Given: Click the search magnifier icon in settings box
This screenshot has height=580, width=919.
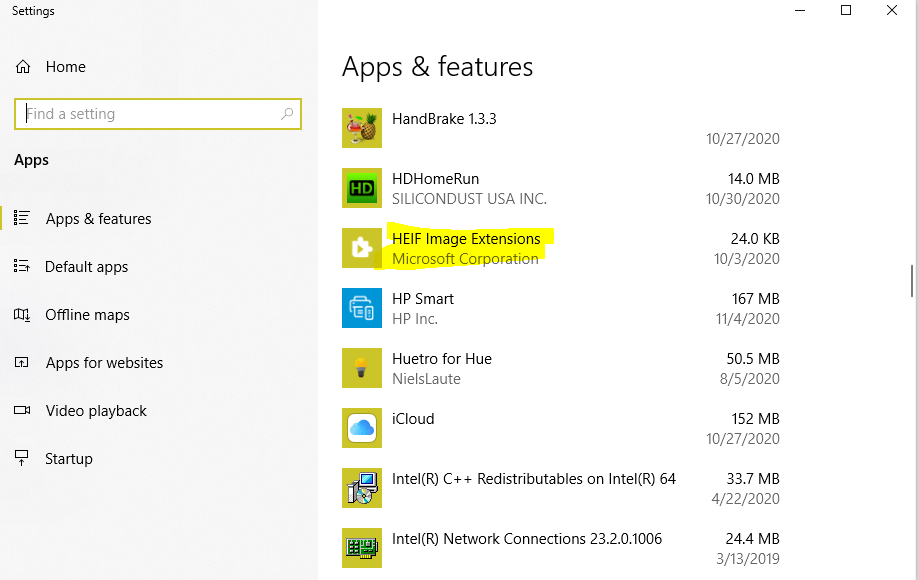Looking at the screenshot, I should tap(287, 114).
